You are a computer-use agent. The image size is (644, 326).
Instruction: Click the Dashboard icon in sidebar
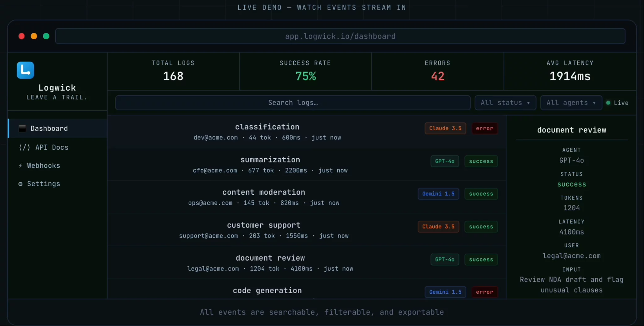click(22, 128)
